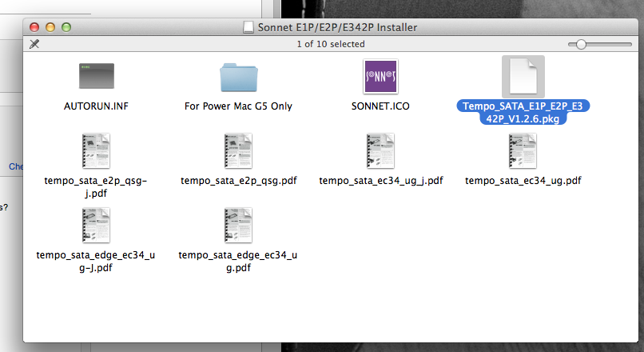Click the For Power Mac G5 Only label
This screenshot has height=352, width=644.
click(x=238, y=106)
